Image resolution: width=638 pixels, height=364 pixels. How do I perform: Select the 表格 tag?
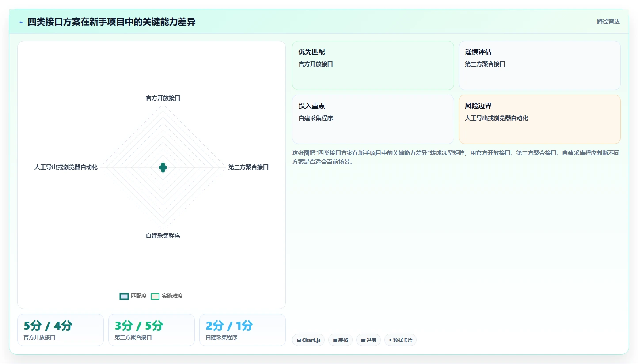340,340
